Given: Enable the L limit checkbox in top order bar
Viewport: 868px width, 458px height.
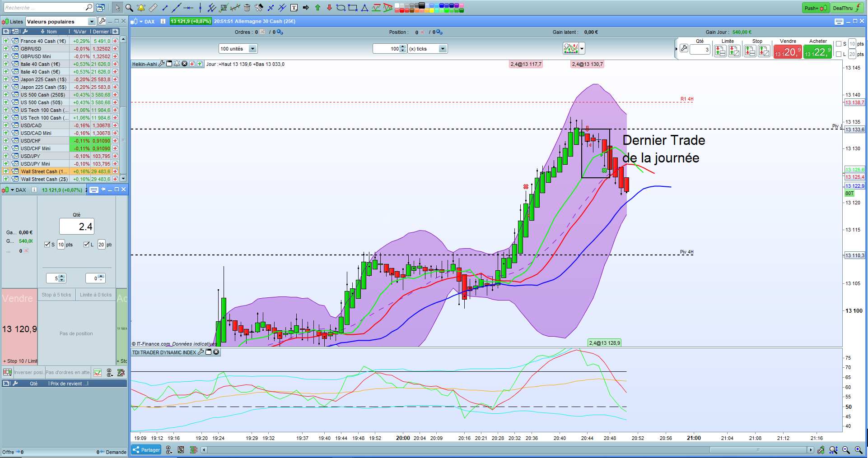Looking at the screenshot, I should point(839,54).
